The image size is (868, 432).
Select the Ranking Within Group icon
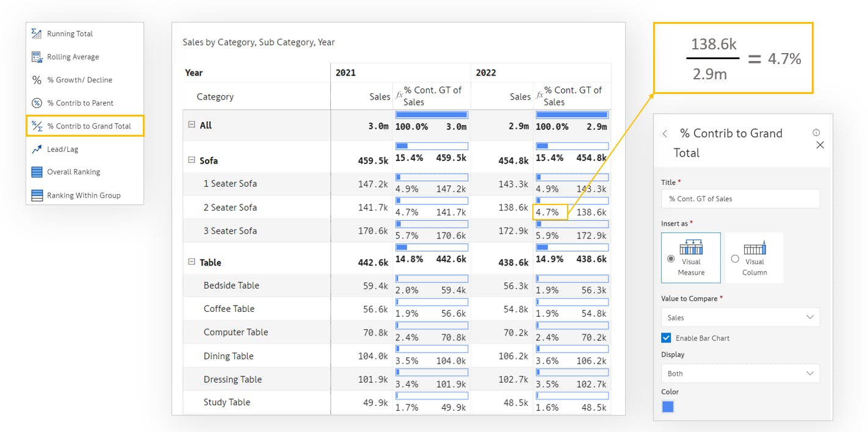[x=37, y=195]
